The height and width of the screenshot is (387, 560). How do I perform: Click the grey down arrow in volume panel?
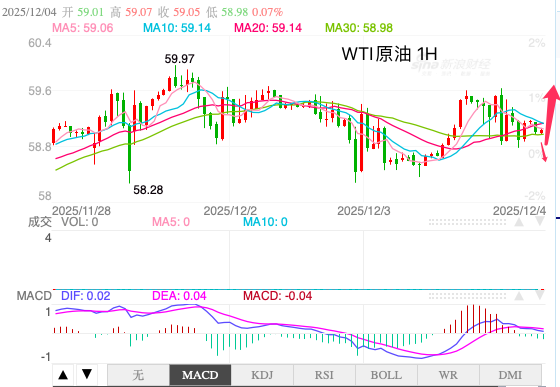540,222
